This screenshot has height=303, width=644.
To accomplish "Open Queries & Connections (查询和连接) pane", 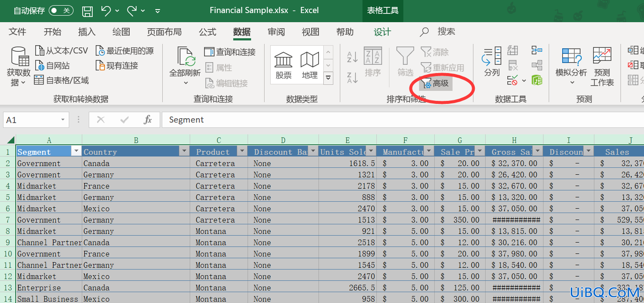I will point(230,52).
